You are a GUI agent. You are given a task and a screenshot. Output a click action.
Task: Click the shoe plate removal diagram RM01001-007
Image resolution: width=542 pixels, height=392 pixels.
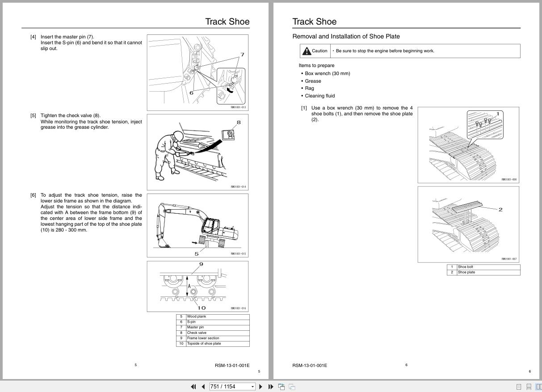pyautogui.click(x=468, y=224)
